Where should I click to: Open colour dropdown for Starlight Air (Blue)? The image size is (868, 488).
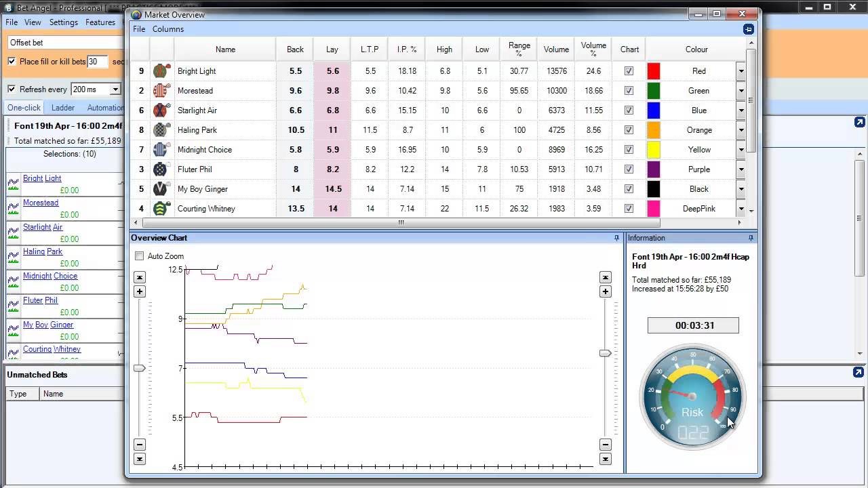point(741,110)
